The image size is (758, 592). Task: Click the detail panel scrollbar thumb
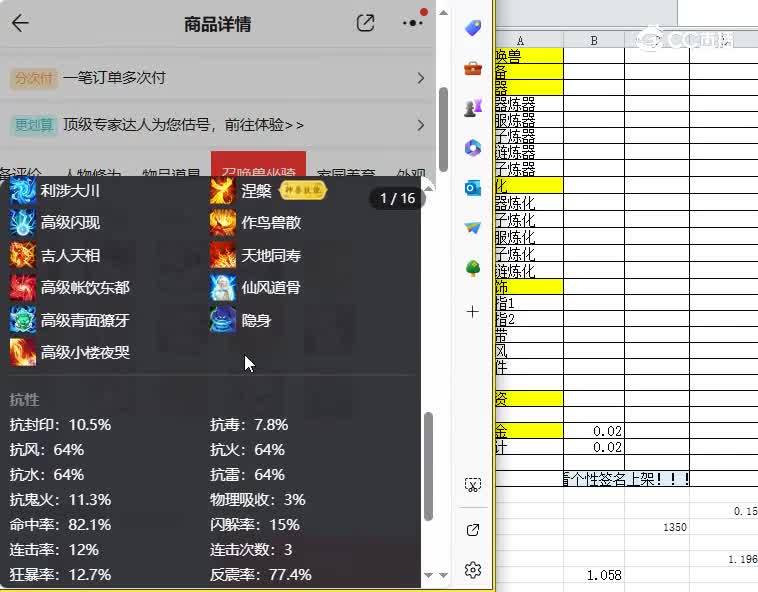click(428, 466)
